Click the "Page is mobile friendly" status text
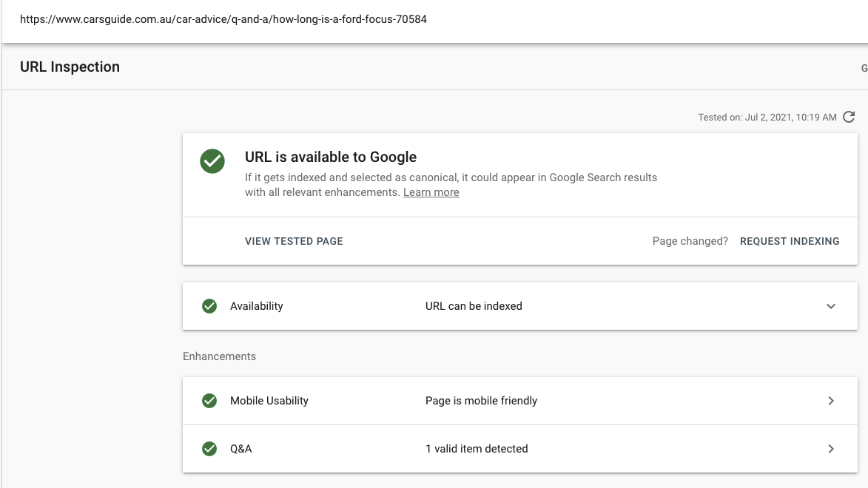Image resolution: width=868 pixels, height=488 pixels. tap(481, 401)
